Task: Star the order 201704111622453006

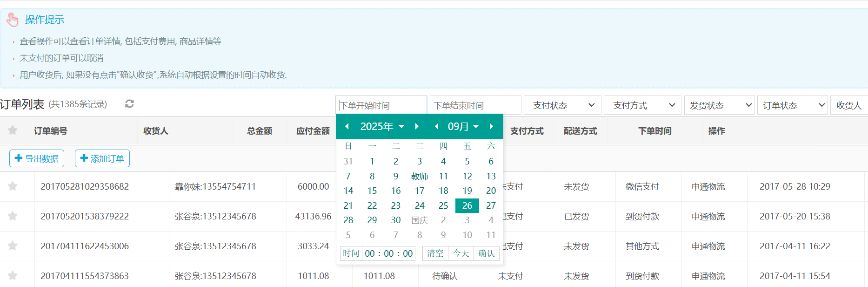Action: 13,246
